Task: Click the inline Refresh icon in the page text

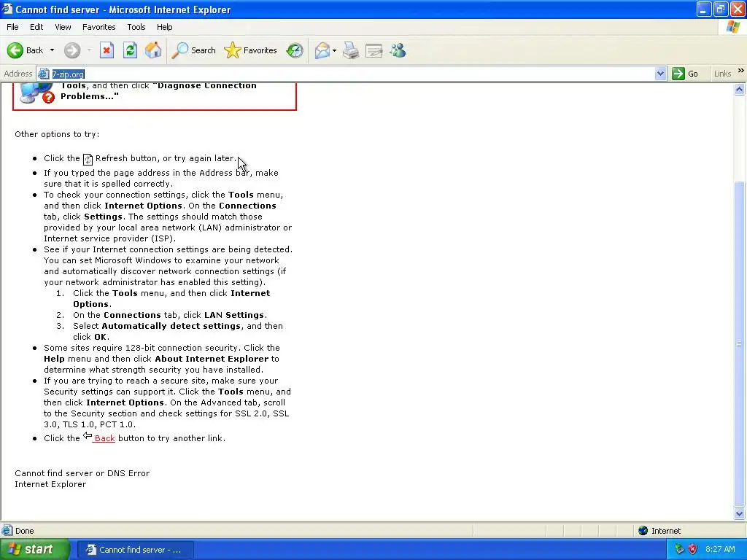Action: pyautogui.click(x=88, y=159)
